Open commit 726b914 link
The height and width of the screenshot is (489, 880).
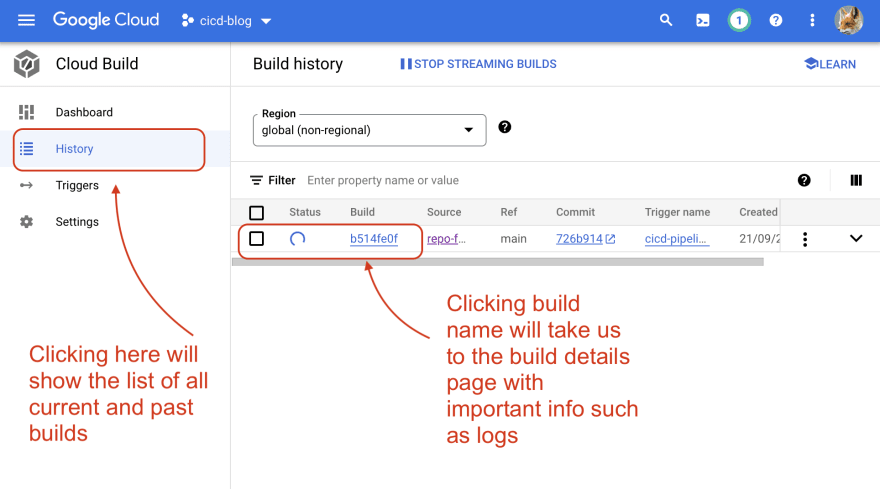(x=579, y=239)
